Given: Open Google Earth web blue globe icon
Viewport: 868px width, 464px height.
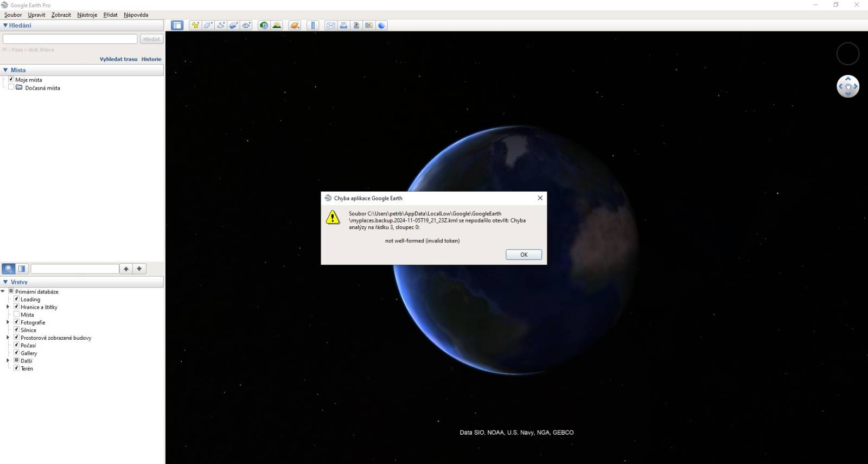Looking at the screenshot, I should coord(381,26).
